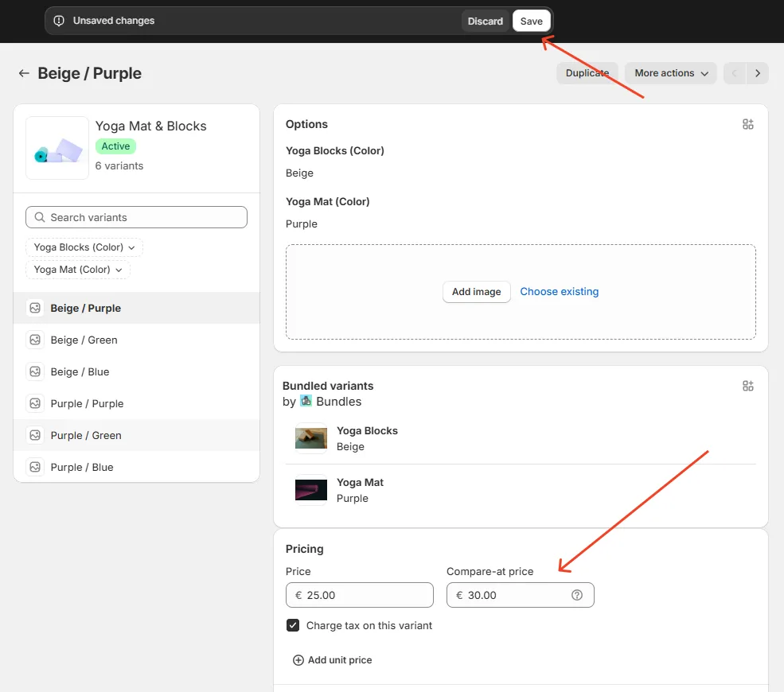The height and width of the screenshot is (692, 784).
Task: Click the Bundles app icon
Action: (x=306, y=402)
